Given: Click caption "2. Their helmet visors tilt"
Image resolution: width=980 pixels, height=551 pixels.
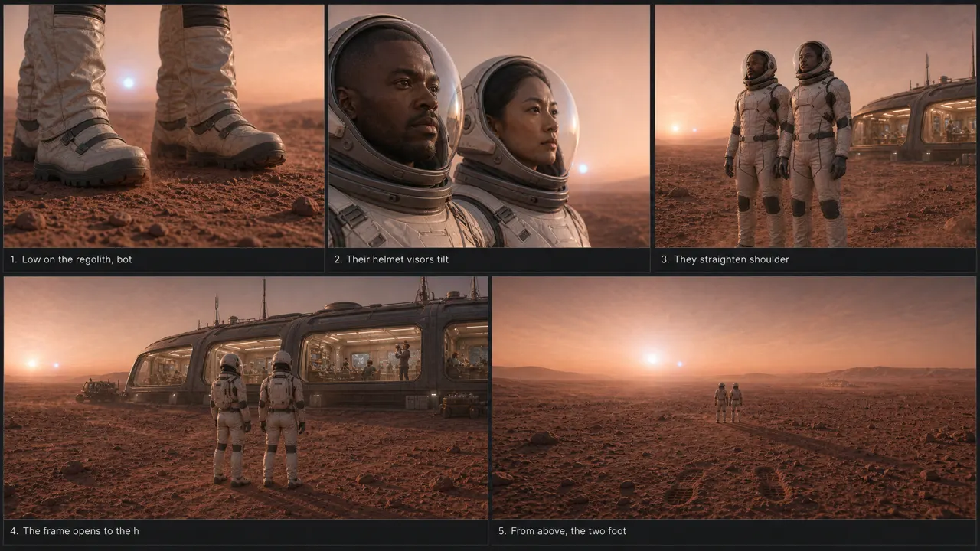Looking at the screenshot, I should click(x=391, y=259).
